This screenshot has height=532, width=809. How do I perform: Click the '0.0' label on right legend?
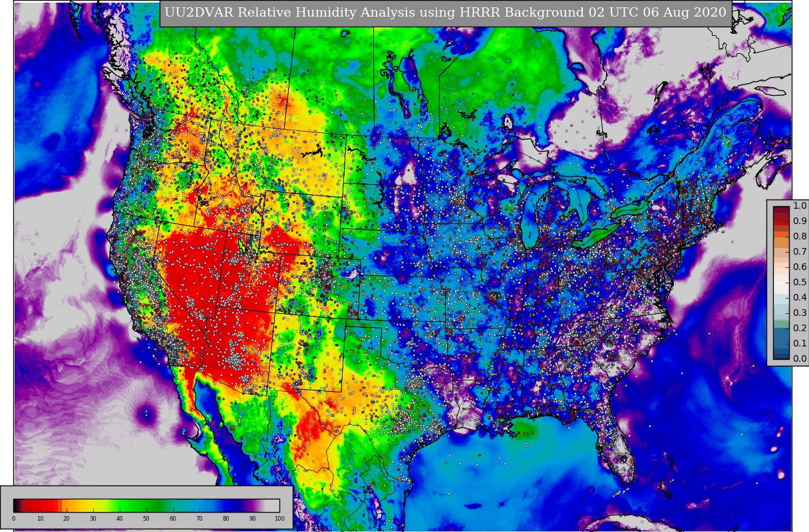800,359
